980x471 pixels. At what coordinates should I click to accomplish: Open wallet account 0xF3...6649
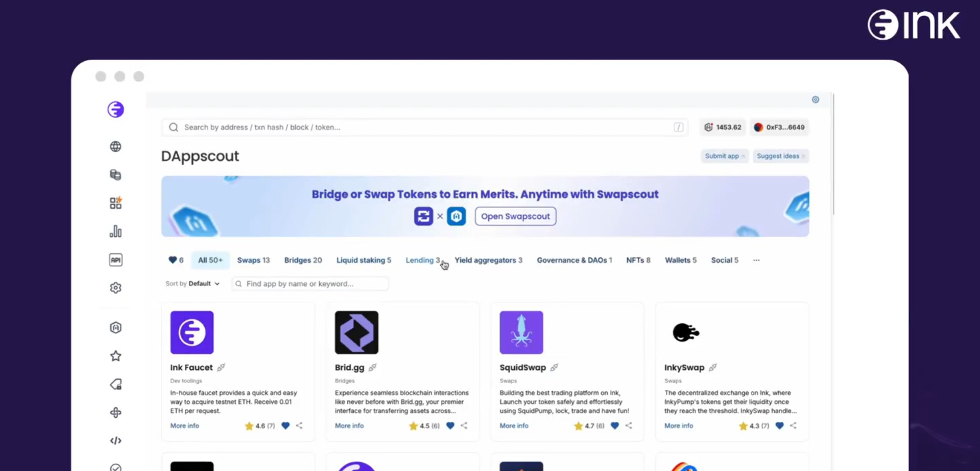tap(779, 127)
